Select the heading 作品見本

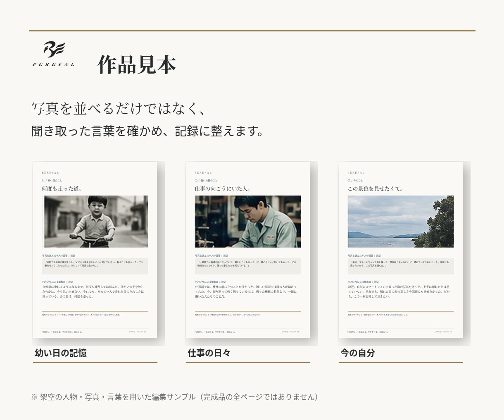137,64
